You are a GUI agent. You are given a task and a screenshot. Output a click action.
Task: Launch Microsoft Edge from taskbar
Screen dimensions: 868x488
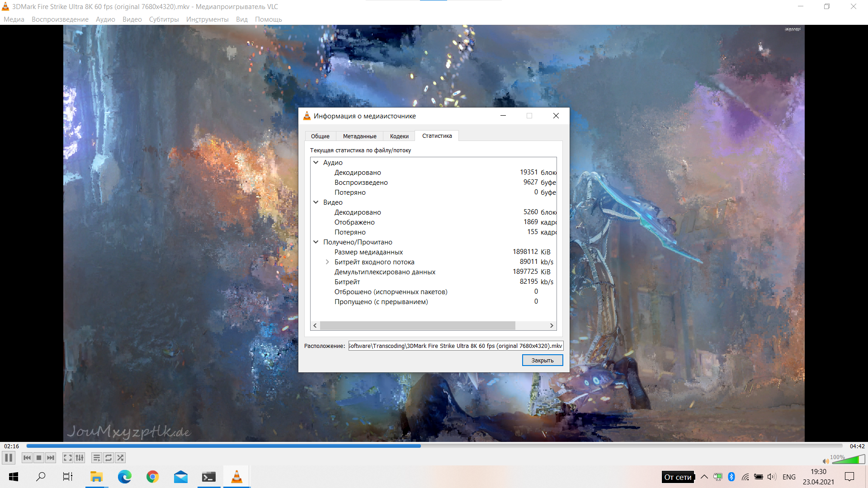(x=124, y=477)
